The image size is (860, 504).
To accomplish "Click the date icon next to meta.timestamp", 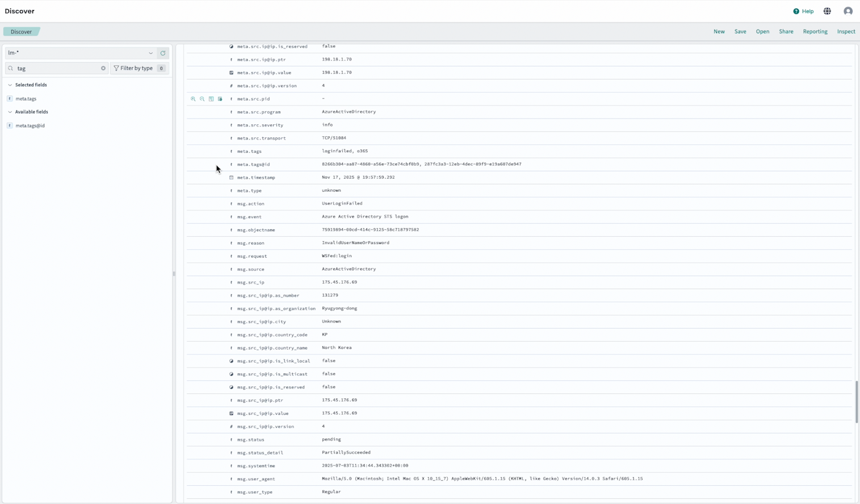I will click(x=231, y=178).
